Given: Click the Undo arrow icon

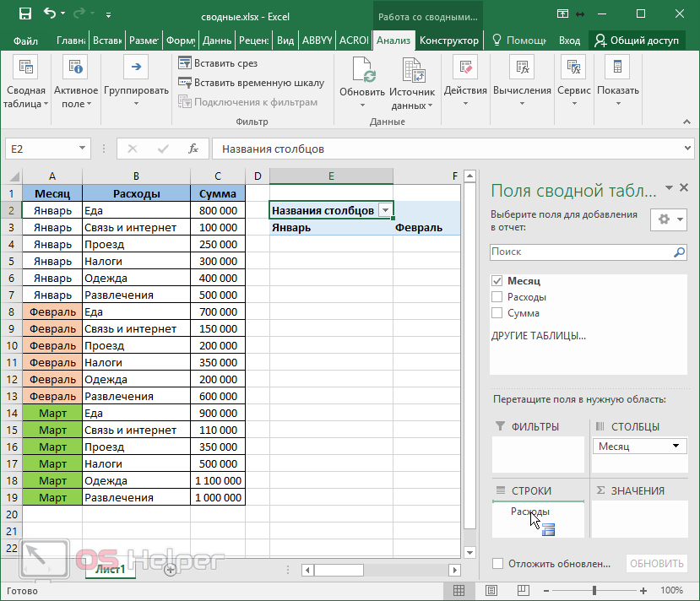Looking at the screenshot, I should tap(51, 14).
